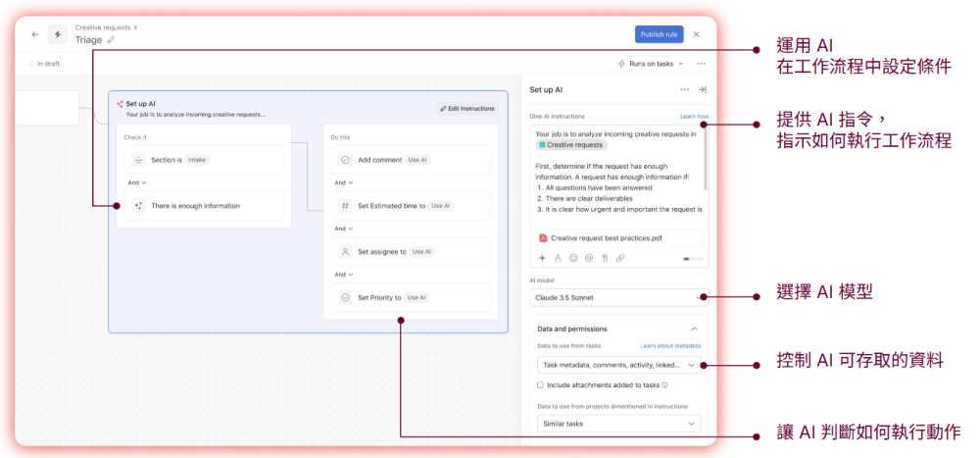Open the AI model dropdown

click(x=617, y=297)
